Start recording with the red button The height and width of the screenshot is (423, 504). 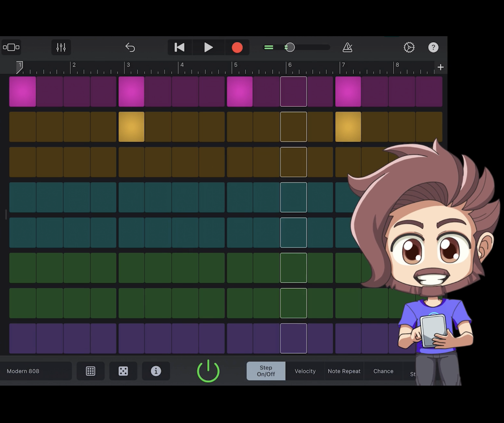237,48
